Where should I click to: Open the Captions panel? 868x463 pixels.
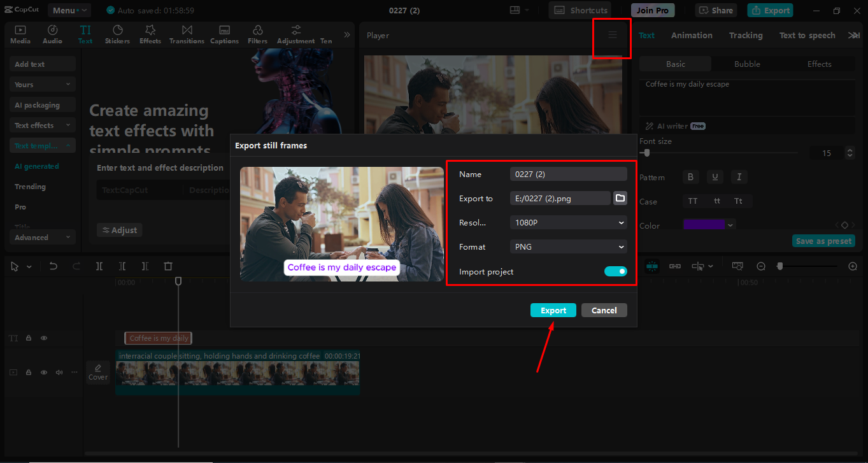pyautogui.click(x=224, y=34)
